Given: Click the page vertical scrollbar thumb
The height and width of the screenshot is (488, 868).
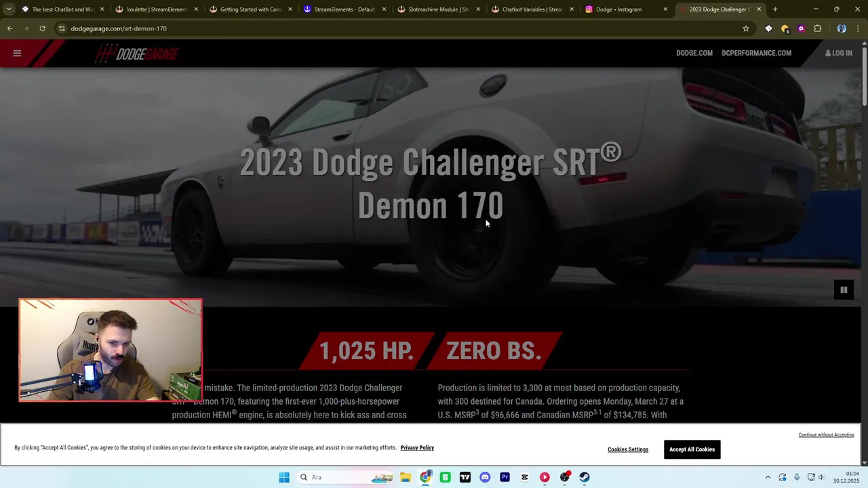Looking at the screenshot, I should pos(864,76).
